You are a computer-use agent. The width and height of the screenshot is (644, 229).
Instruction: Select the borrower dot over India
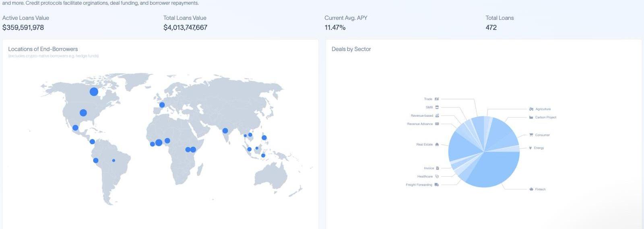(x=225, y=131)
